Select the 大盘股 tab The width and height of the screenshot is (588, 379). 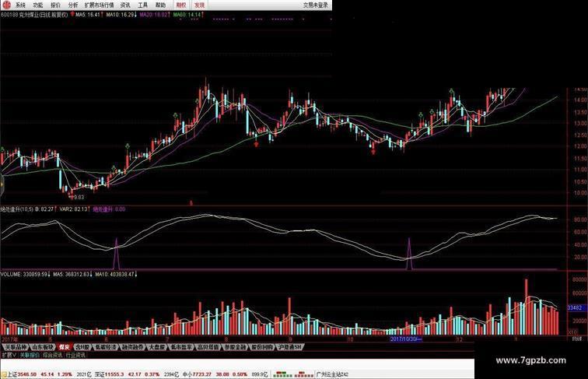click(157, 347)
